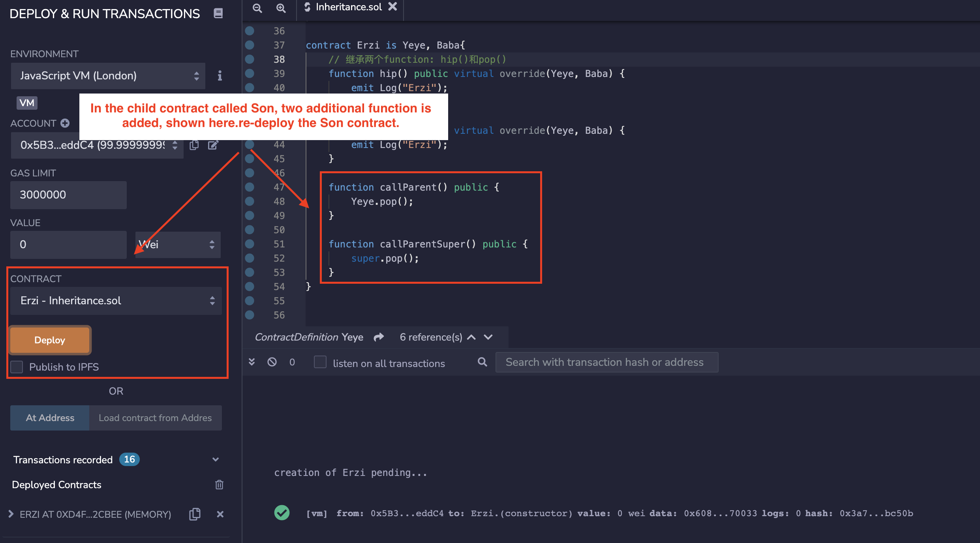Screen dimensions: 980x543
Task: Click the pending transactions count 0
Action: coord(292,362)
